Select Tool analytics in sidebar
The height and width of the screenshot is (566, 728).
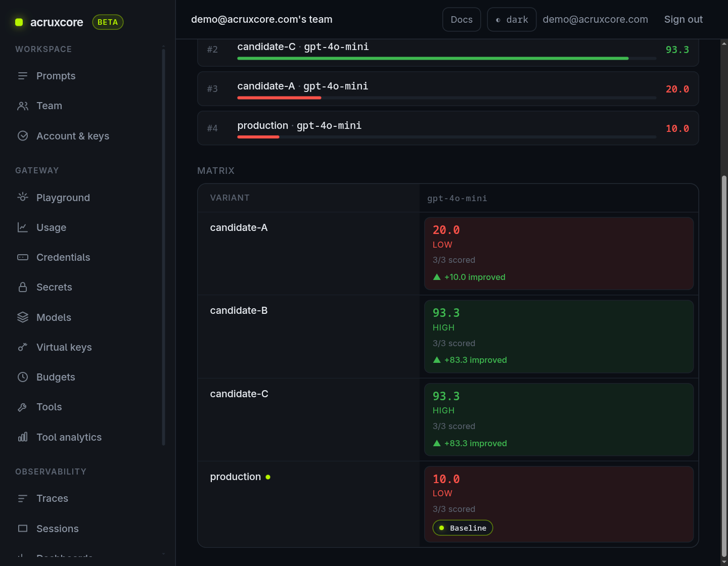[69, 437]
